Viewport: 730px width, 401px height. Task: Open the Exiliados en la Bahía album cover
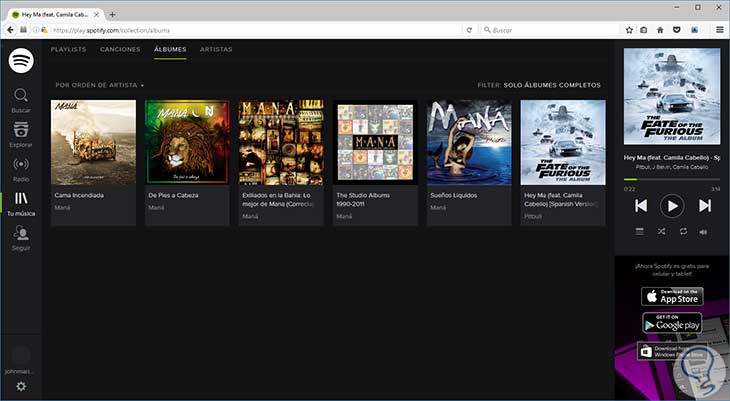(x=281, y=143)
